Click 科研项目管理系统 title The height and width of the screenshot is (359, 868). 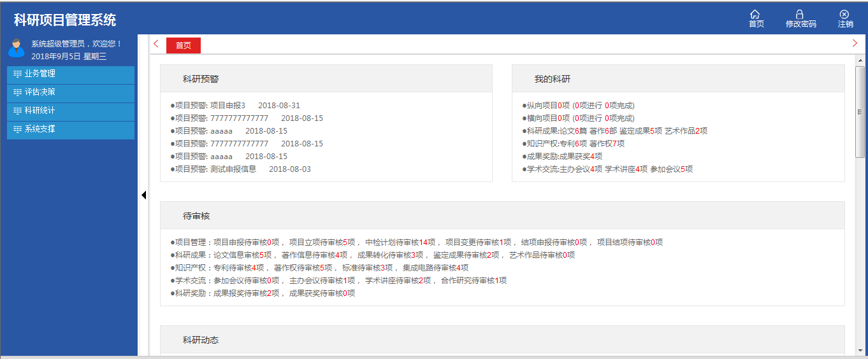click(x=65, y=20)
